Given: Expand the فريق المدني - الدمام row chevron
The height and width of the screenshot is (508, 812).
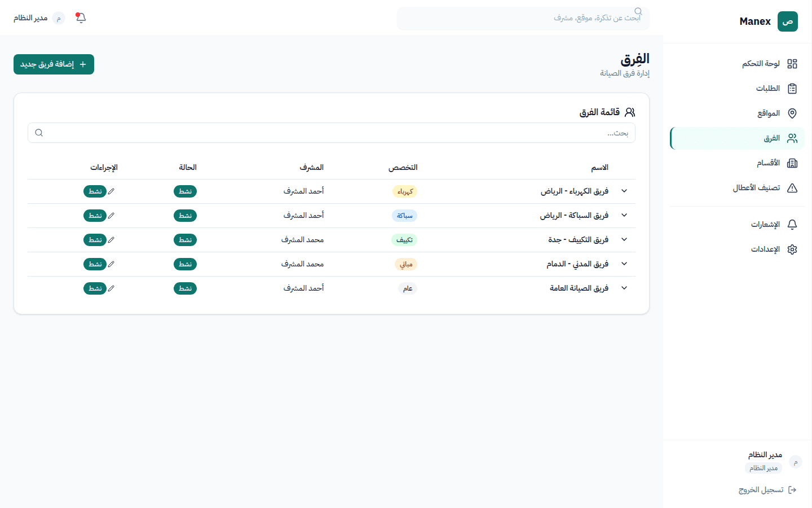Looking at the screenshot, I should (624, 264).
